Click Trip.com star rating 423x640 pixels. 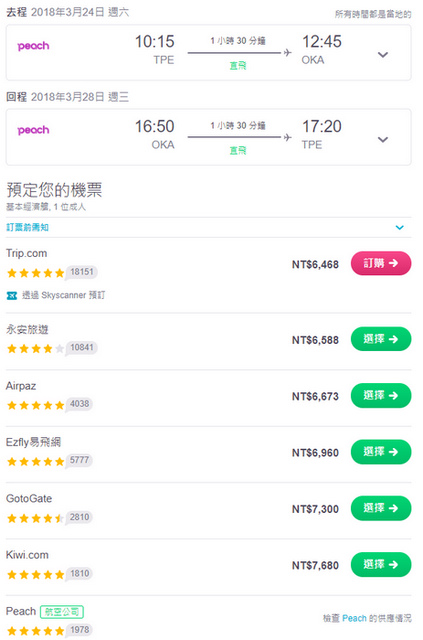(36, 273)
